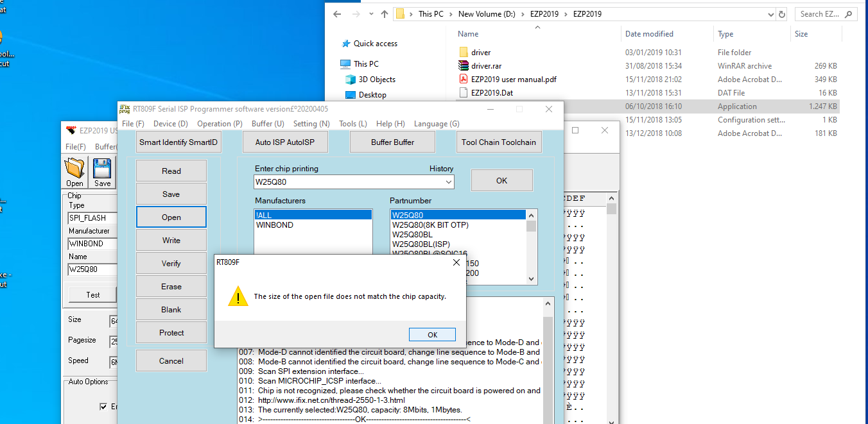Viewport: 868px width, 424px height.
Task: Click the Partnumber list scroll-down arrow
Action: click(531, 279)
